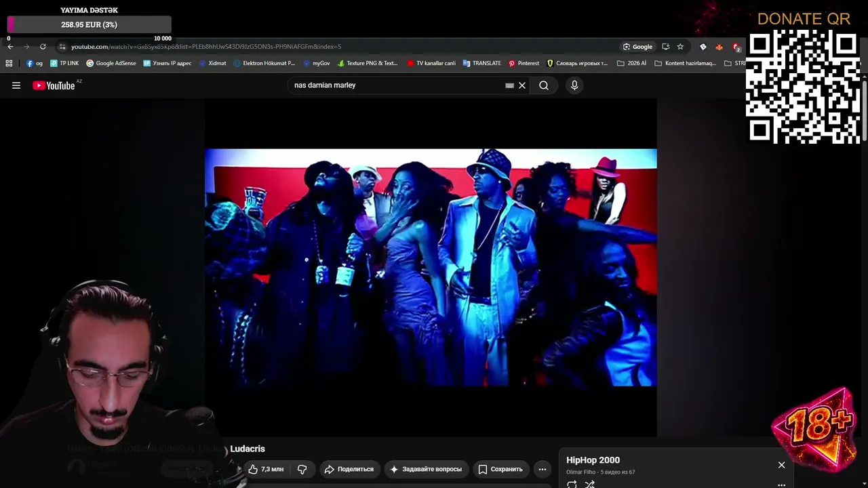Open the white tag browser extension
The image size is (868, 488).
703,47
